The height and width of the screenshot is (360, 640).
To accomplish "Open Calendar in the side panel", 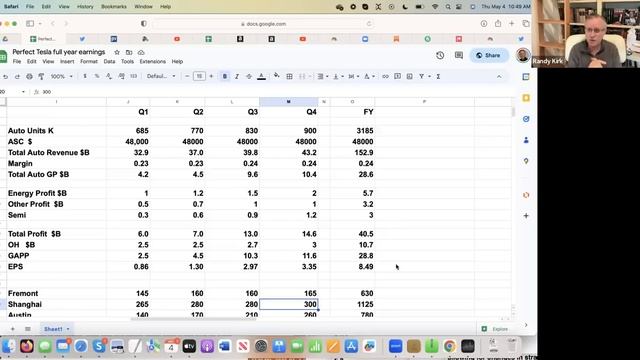I will point(526,77).
